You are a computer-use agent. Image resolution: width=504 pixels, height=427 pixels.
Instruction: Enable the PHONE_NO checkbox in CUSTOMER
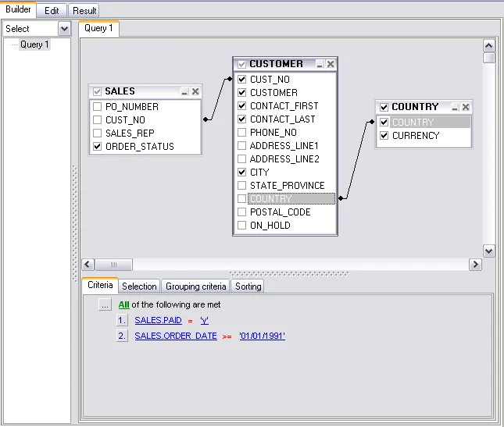(x=242, y=133)
